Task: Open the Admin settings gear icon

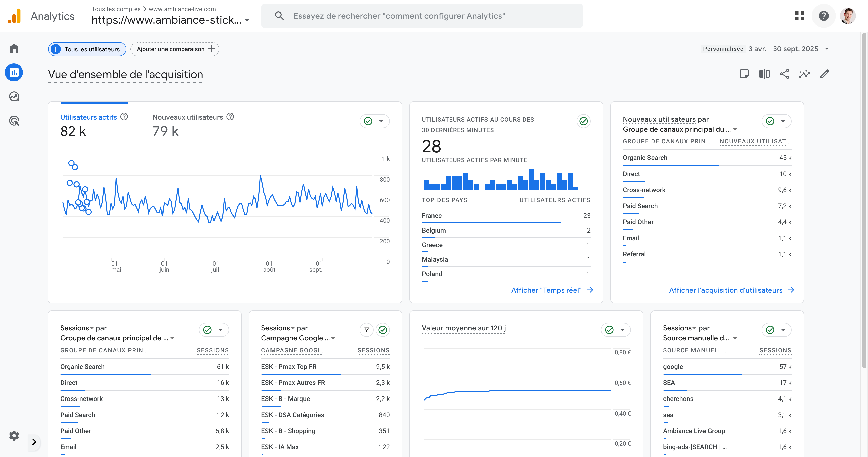Action: pyautogui.click(x=14, y=435)
